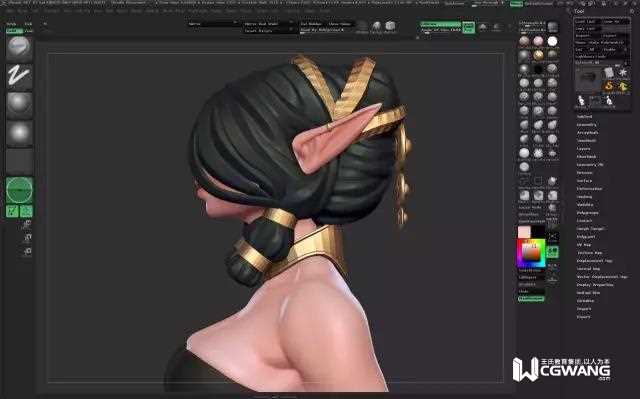Open the Morph Target subpalette
The width and height of the screenshot is (640, 399).
[590, 229]
